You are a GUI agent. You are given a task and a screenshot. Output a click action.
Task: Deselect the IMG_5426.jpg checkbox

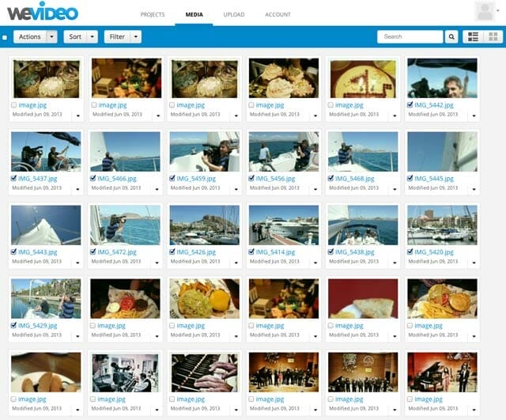point(172,252)
